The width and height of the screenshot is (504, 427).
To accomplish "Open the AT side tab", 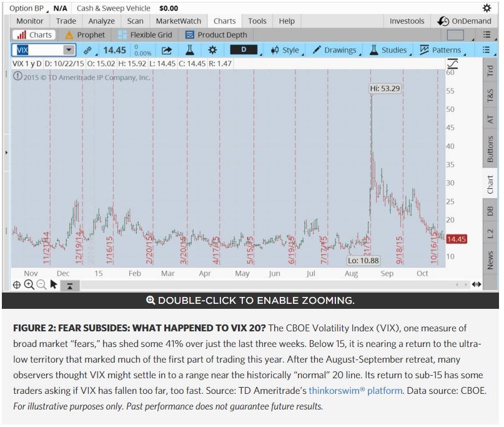I will (x=490, y=119).
